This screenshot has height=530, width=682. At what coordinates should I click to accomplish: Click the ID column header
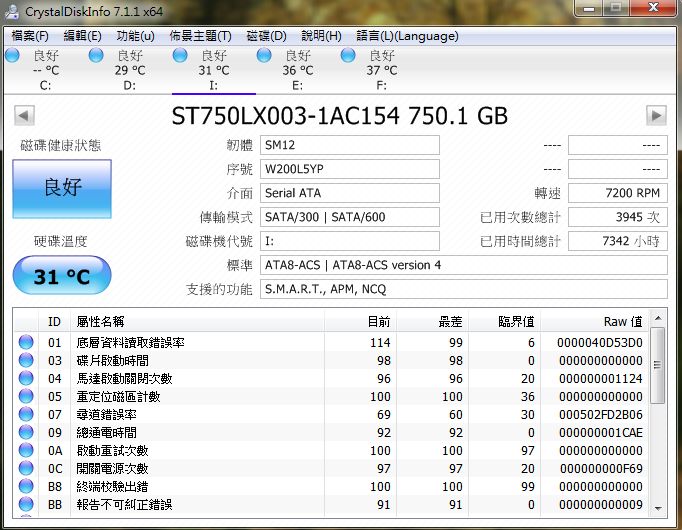[x=54, y=322]
